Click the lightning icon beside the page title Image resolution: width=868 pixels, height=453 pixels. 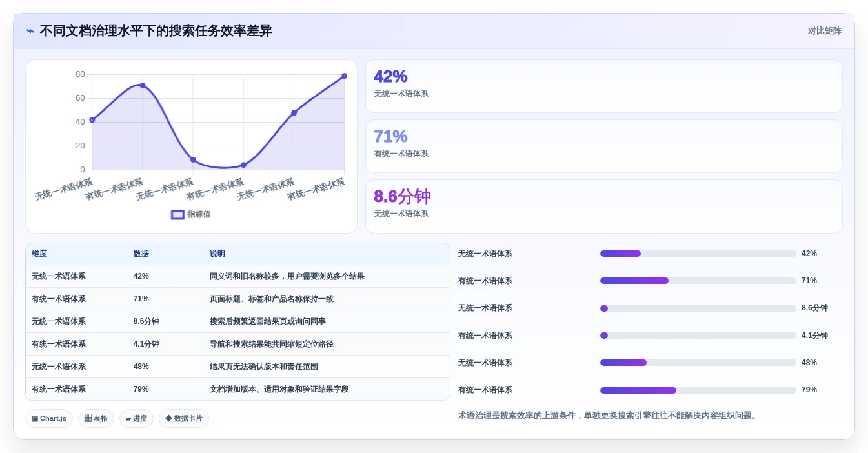30,31
